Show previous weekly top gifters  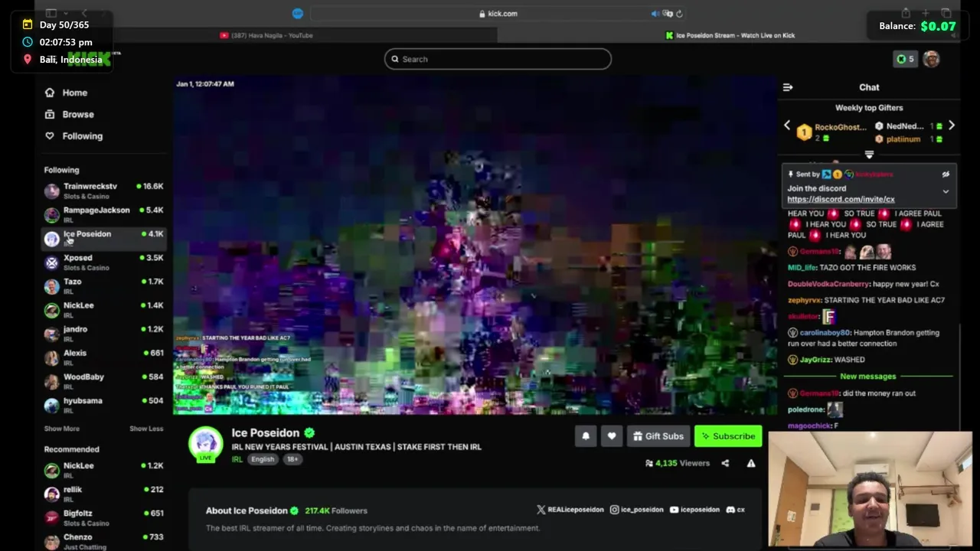[787, 126]
